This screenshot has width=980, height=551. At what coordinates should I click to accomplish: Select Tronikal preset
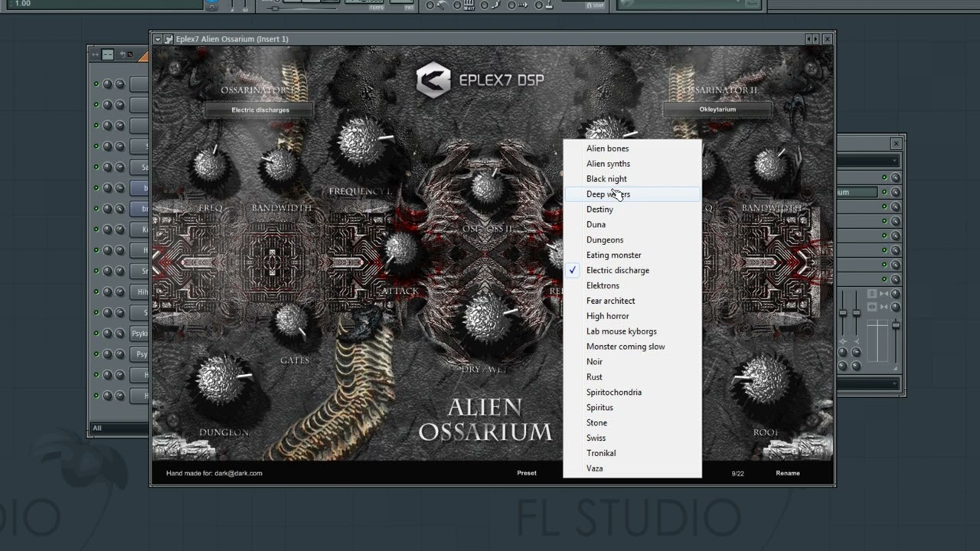click(632, 453)
